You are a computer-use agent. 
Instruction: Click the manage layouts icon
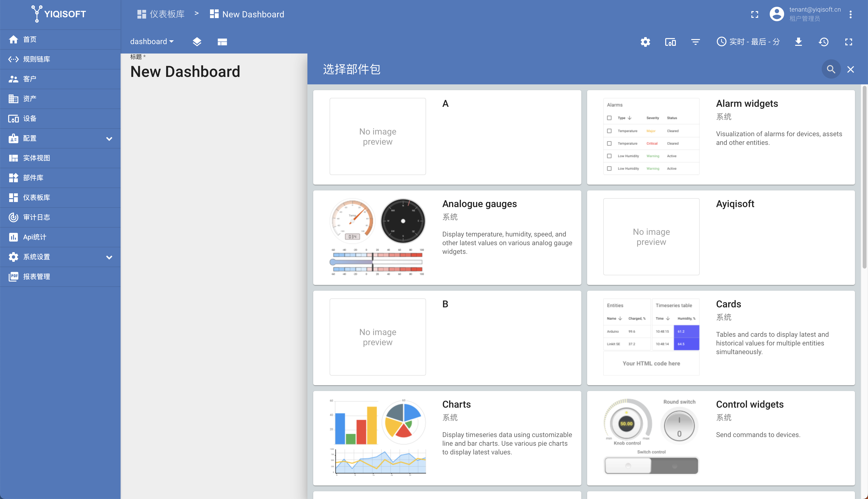[222, 42]
